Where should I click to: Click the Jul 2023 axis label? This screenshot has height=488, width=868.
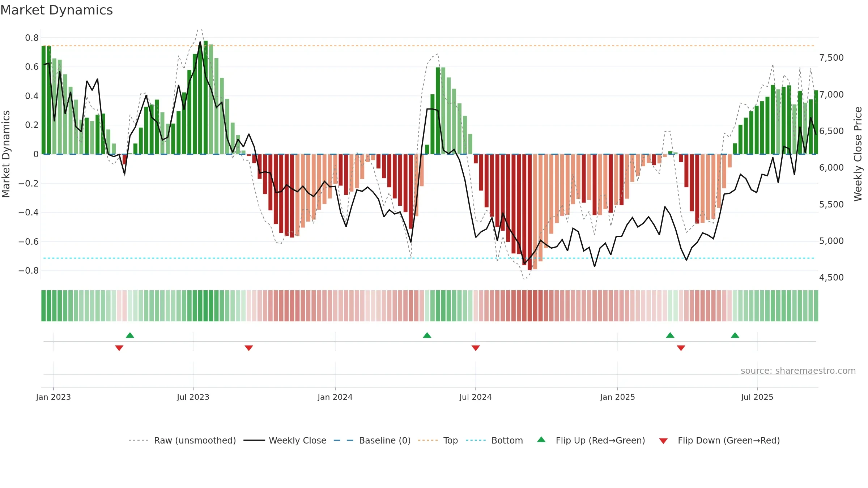(x=193, y=397)
